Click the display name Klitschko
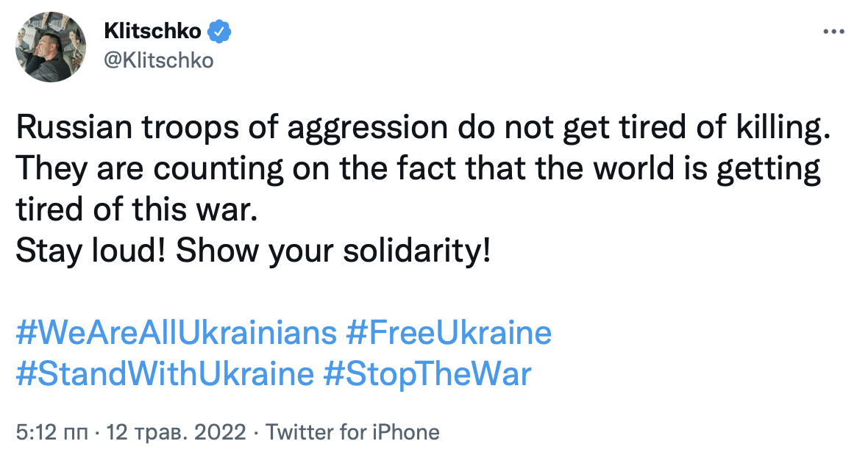Image resolution: width=868 pixels, height=466 pixels. click(x=152, y=30)
